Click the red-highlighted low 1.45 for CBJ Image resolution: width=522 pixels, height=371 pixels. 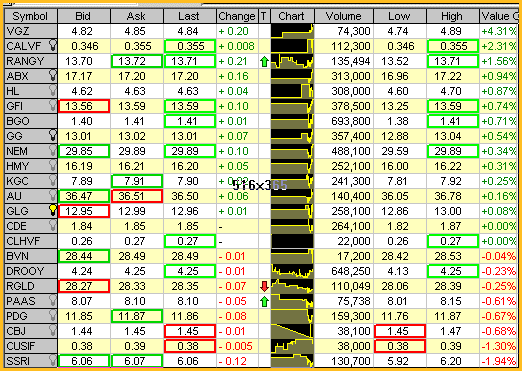(x=400, y=331)
